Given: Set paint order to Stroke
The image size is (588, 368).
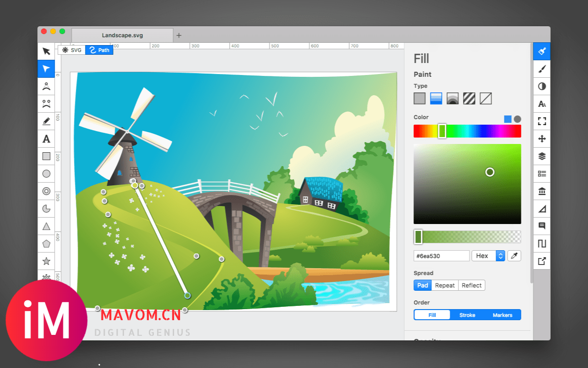Looking at the screenshot, I should click(467, 315).
